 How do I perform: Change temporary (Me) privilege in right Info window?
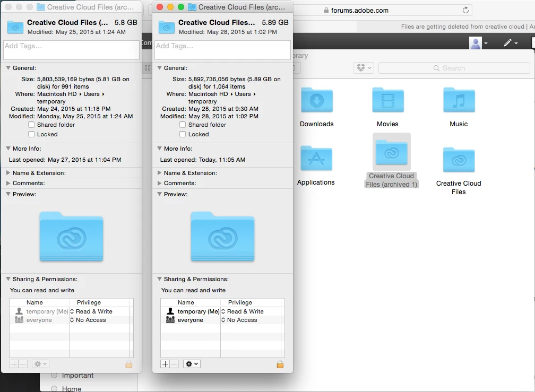(x=243, y=311)
